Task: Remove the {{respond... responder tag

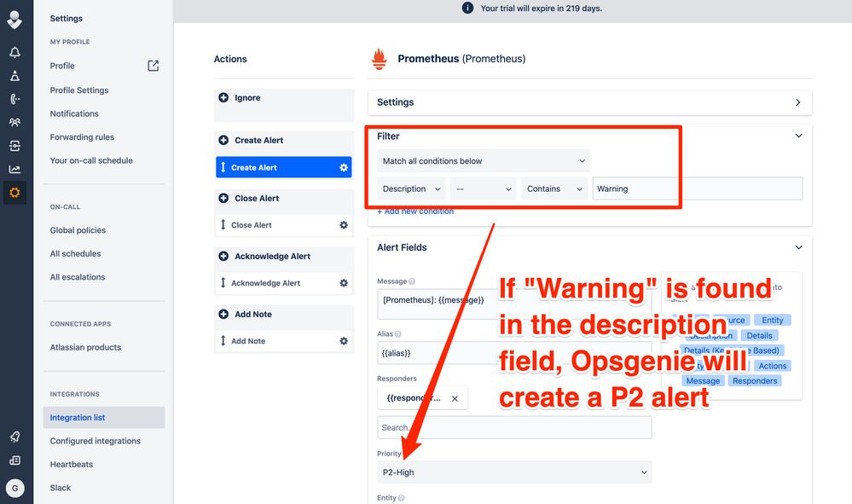Action: (455, 398)
